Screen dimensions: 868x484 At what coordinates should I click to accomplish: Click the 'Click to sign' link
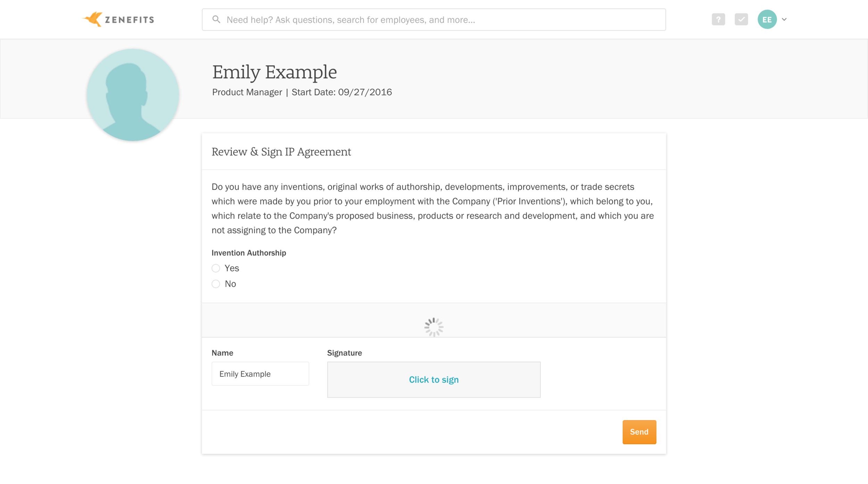434,379
